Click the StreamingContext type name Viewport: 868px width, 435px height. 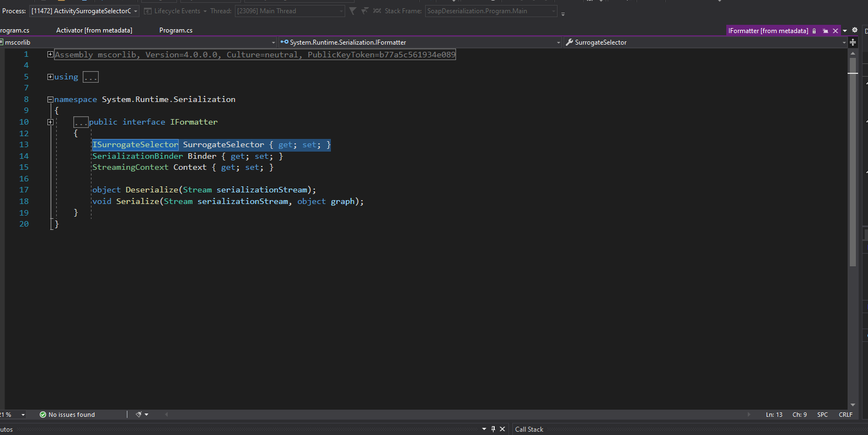pos(130,168)
